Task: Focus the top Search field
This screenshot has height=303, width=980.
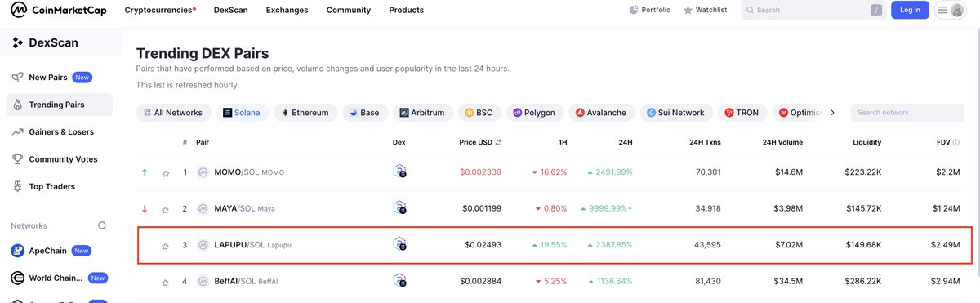Action: click(x=813, y=10)
